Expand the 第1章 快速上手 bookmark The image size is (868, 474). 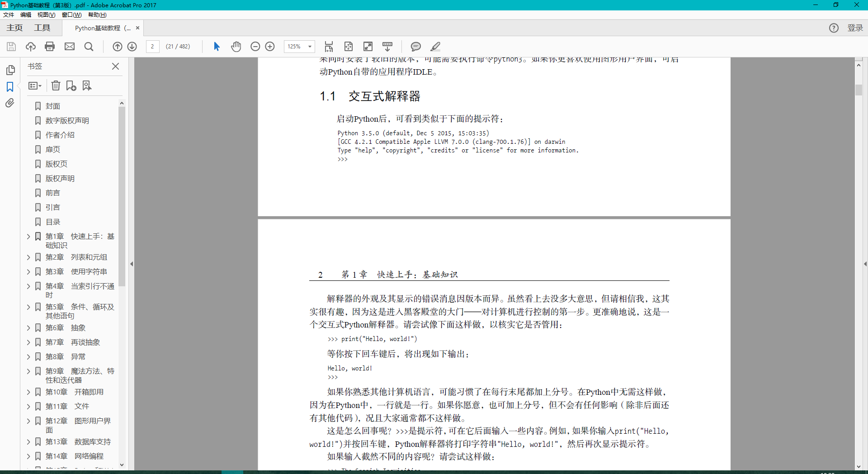pos(28,237)
